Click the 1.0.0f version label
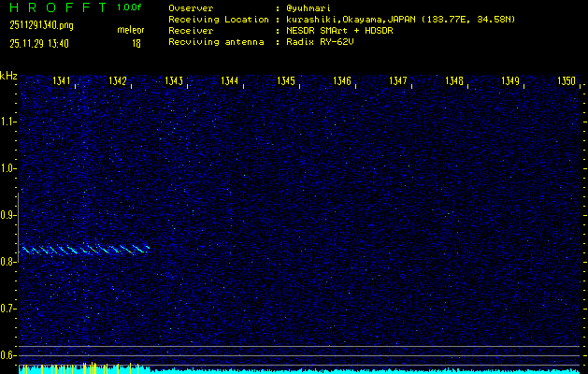The width and height of the screenshot is (588, 374). (x=130, y=7)
